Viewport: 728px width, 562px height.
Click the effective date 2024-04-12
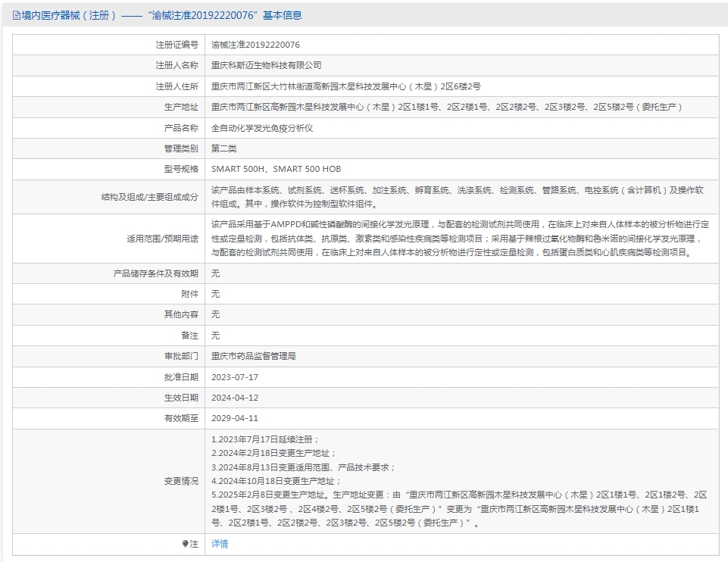[234, 398]
